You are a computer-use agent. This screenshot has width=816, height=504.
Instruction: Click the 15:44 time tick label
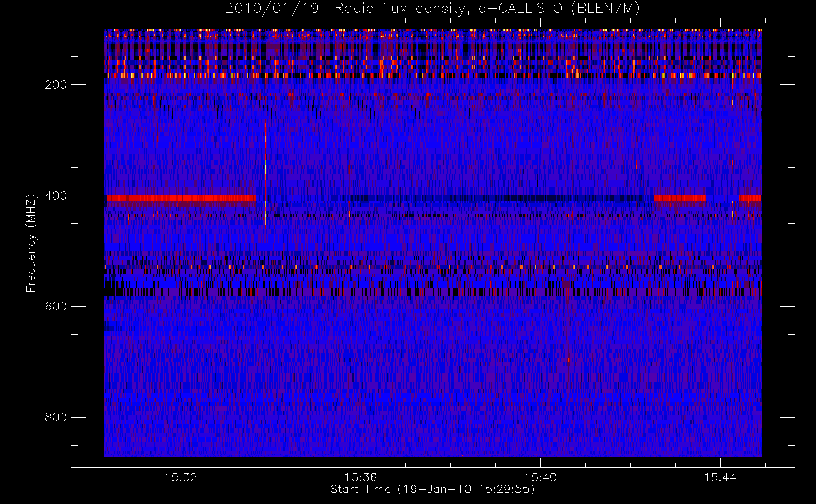(720, 477)
